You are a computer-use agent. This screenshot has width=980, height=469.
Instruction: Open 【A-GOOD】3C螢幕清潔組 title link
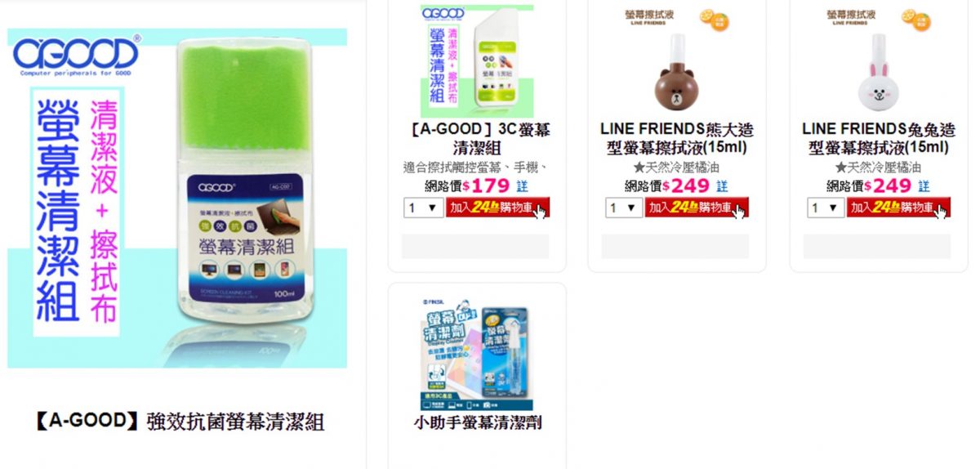477,139
